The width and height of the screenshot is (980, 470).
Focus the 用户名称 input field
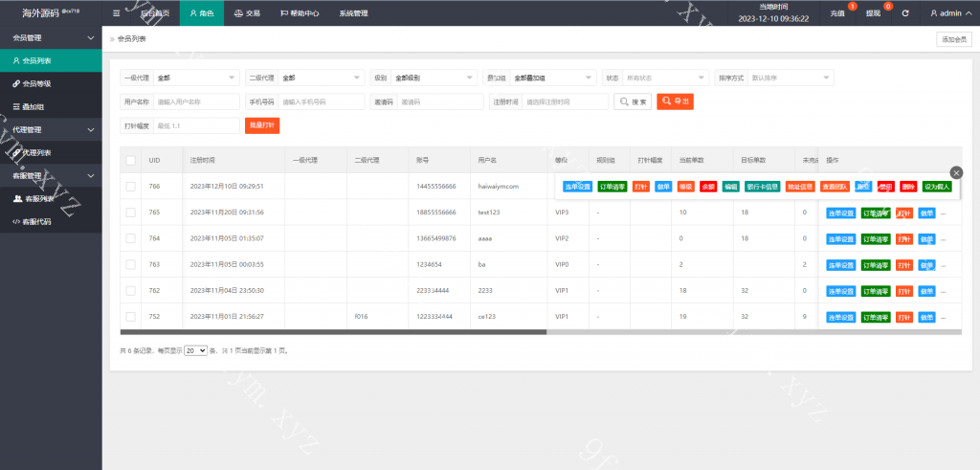[x=196, y=101]
